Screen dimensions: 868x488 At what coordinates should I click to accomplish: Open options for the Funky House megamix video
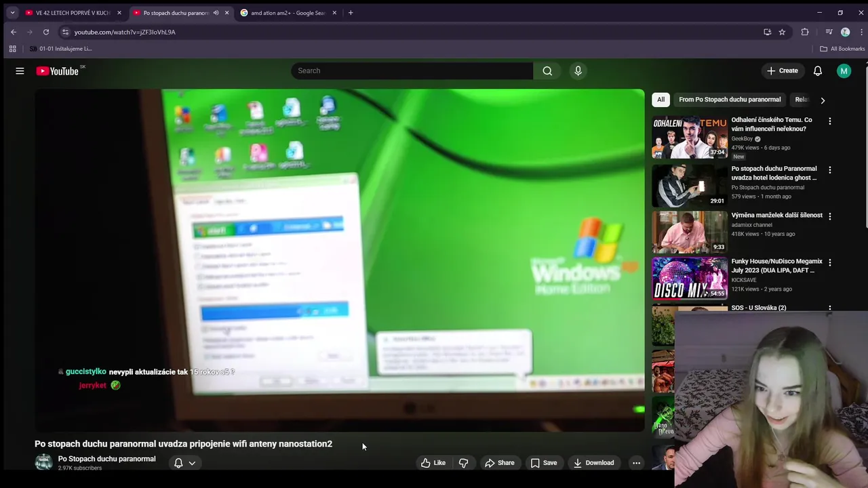point(829,262)
